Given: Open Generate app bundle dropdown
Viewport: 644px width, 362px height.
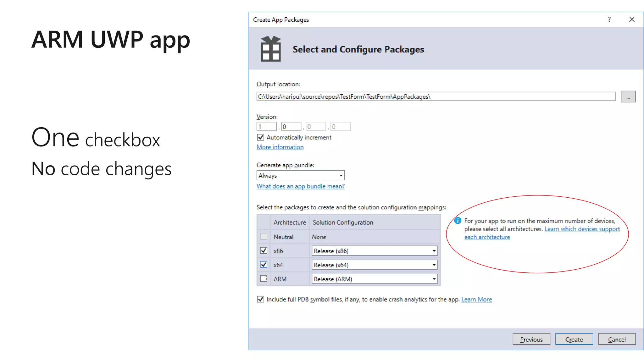Looking at the screenshot, I should [x=300, y=175].
